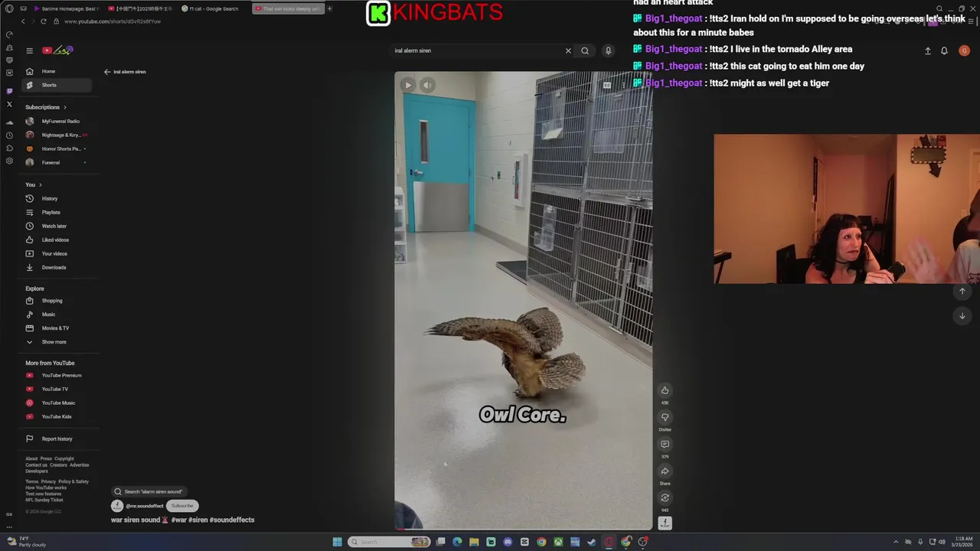The image size is (980, 551).
Task: Play the Shorts video
Action: (x=407, y=85)
